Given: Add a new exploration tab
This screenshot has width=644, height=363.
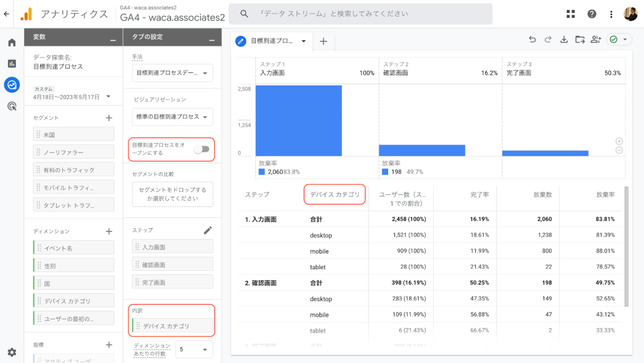Looking at the screenshot, I should click(x=323, y=41).
